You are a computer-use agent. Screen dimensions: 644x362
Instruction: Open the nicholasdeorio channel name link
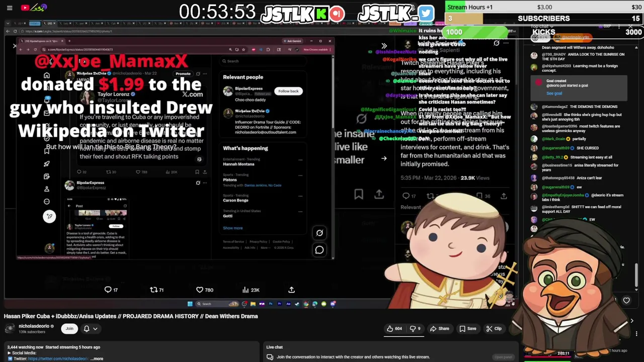tap(34, 326)
